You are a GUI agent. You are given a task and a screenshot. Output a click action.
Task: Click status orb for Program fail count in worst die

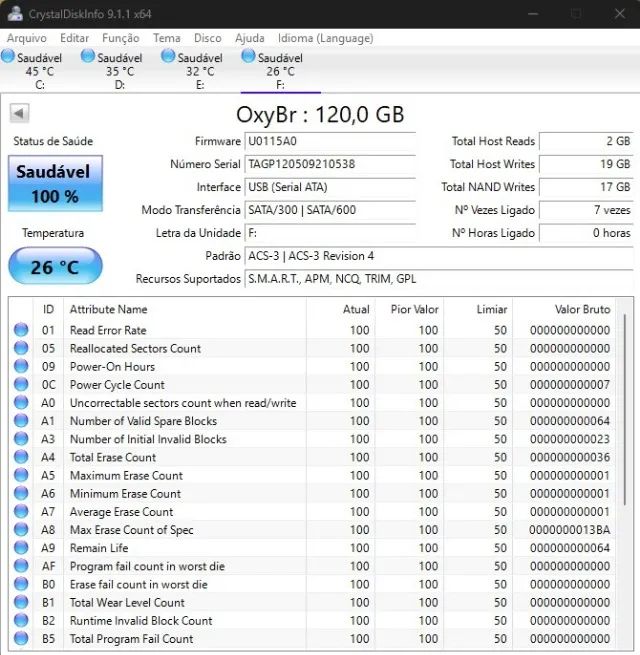pos(21,566)
